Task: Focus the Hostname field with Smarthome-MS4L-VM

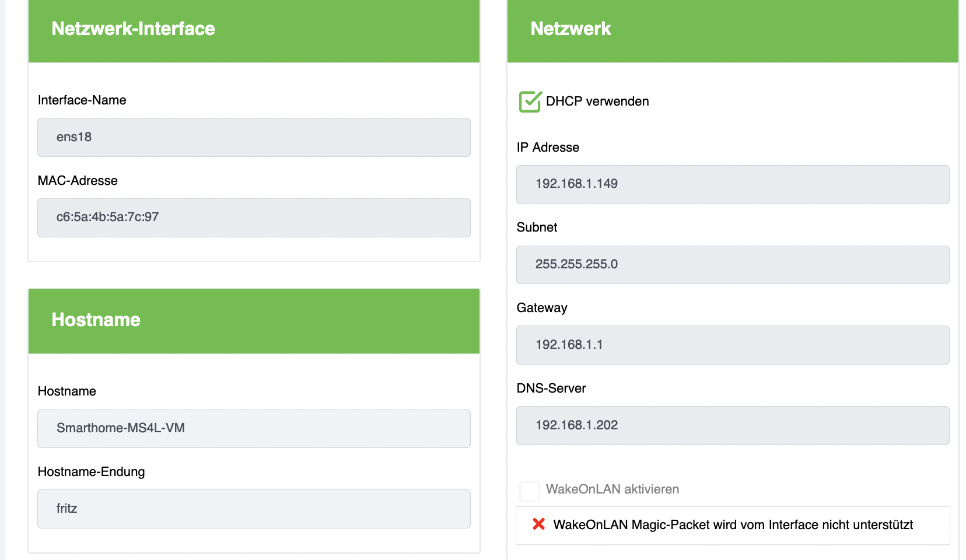Action: (254, 429)
